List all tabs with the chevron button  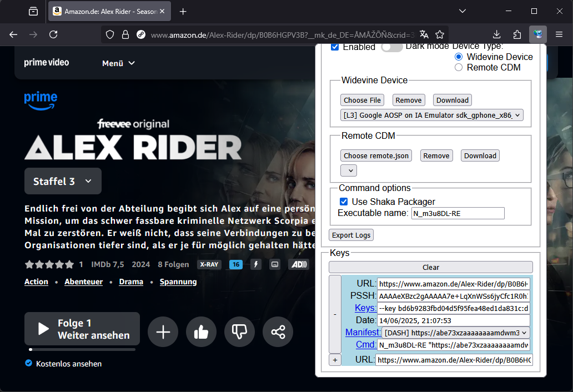coord(463,11)
